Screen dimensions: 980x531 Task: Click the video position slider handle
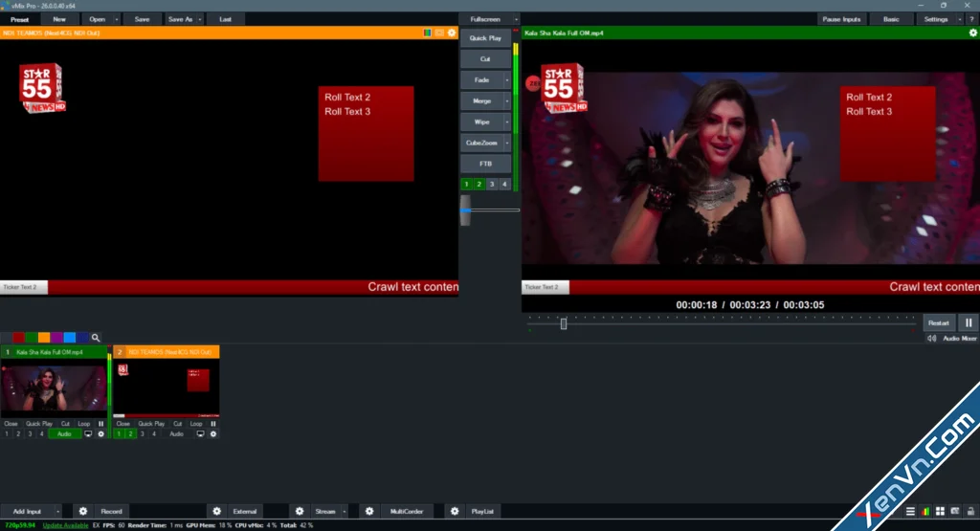[564, 323]
